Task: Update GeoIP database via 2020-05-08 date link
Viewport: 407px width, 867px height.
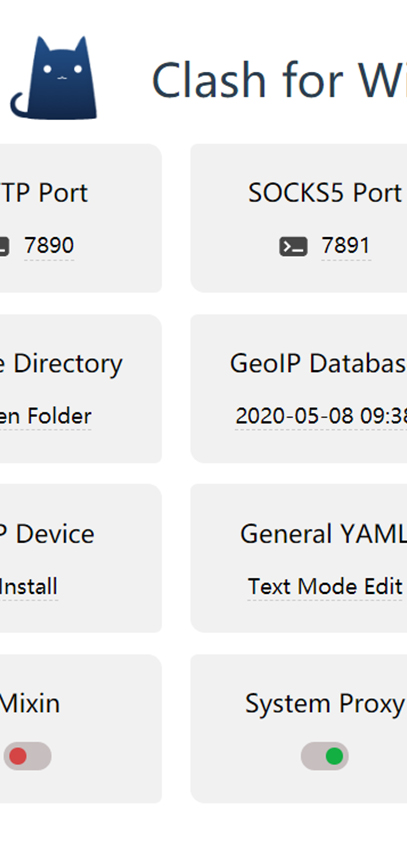Action: 321,416
